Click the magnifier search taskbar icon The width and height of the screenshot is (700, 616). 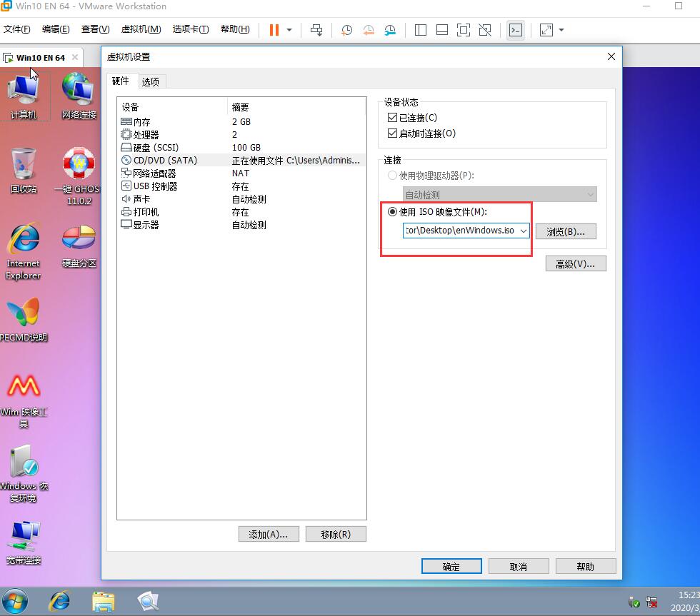coord(148,601)
